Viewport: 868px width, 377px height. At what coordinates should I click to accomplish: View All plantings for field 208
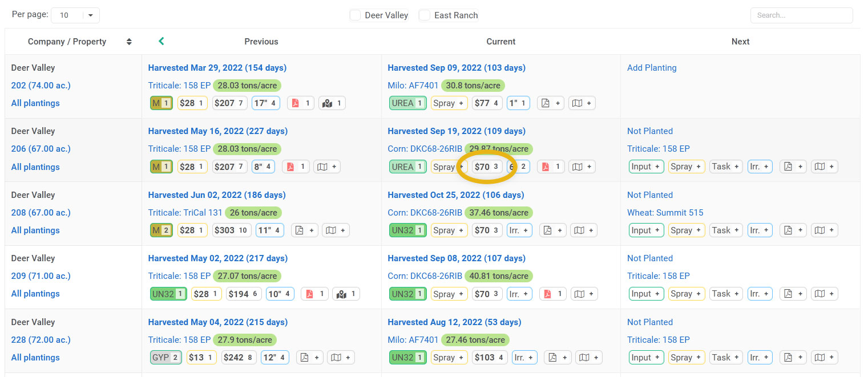(x=35, y=230)
